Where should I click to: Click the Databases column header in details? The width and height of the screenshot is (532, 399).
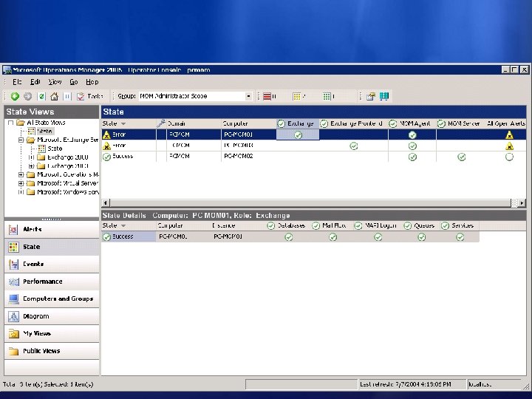(286, 225)
